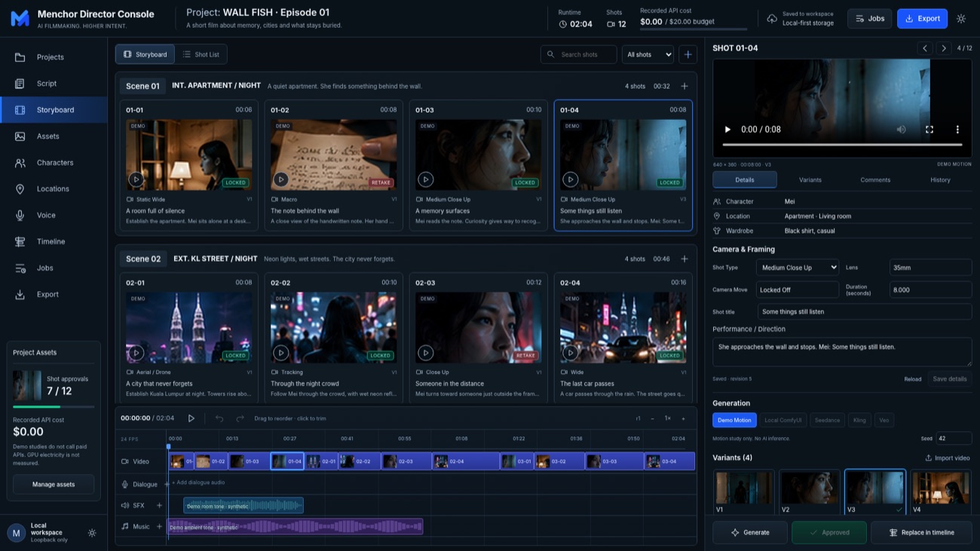Screen dimensions: 980x551
Task: Click the Save details button
Action: point(949,379)
